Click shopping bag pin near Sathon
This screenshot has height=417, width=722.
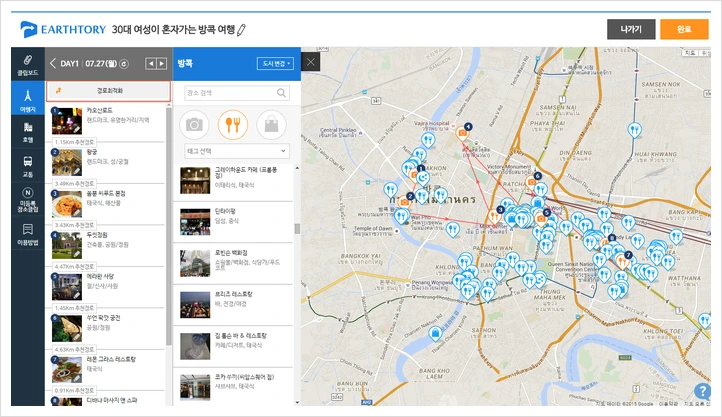(x=435, y=333)
